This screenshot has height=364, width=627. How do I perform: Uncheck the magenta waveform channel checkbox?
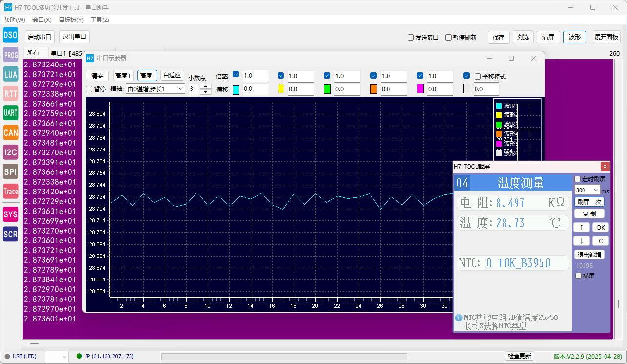pyautogui.click(x=420, y=75)
